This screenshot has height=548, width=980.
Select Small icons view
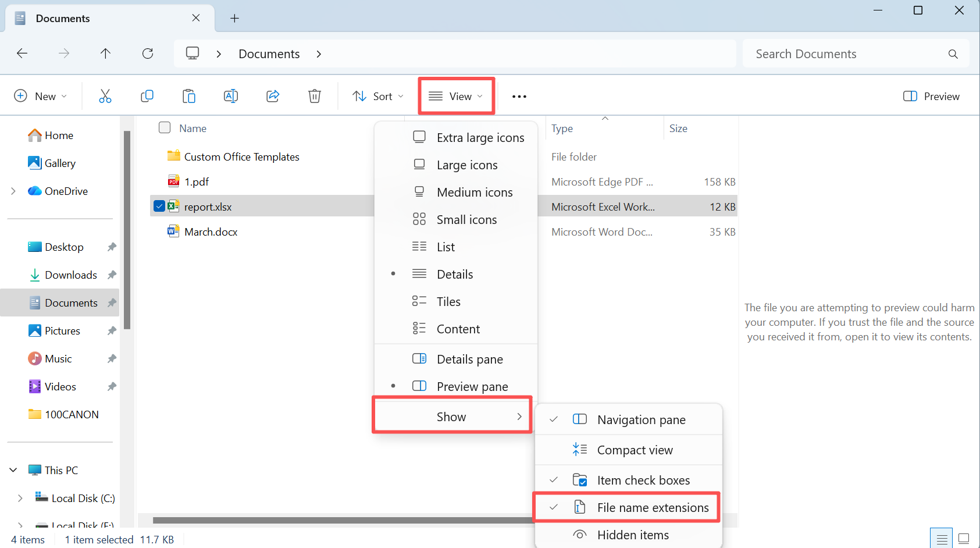point(456,219)
